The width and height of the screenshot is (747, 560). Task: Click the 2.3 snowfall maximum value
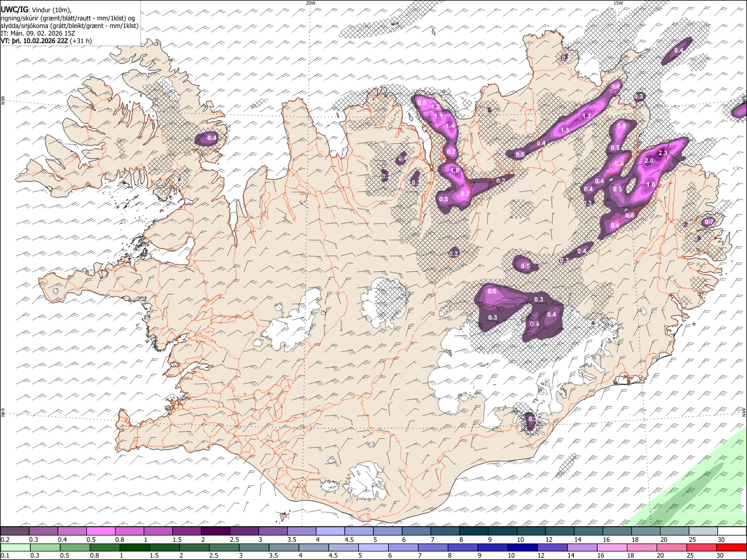click(x=662, y=153)
